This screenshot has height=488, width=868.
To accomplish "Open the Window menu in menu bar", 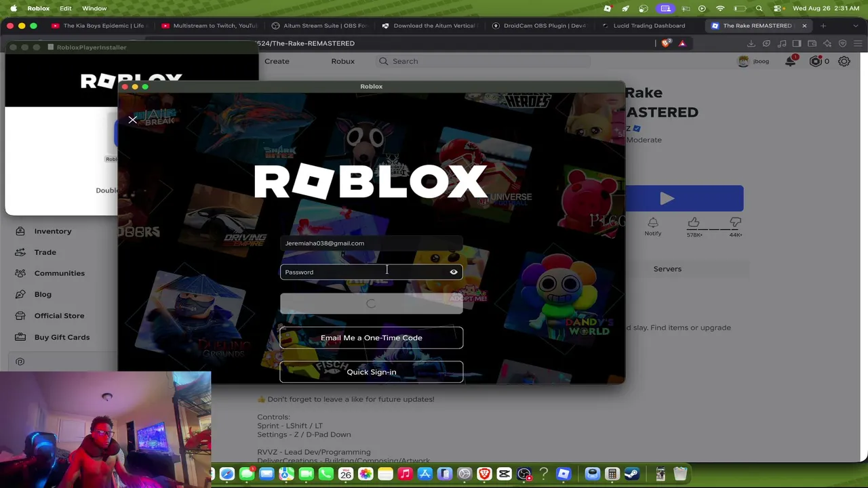I will [94, 8].
